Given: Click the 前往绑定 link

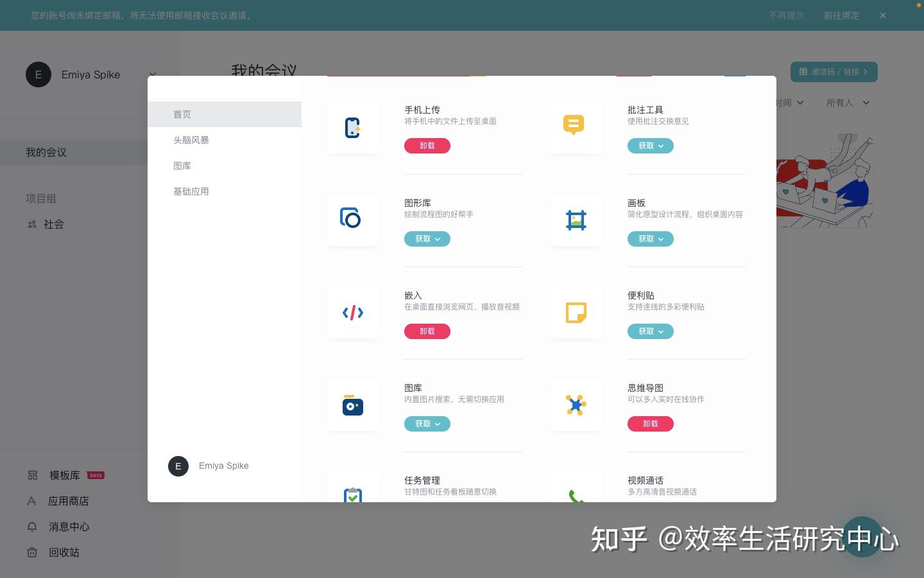Looking at the screenshot, I should (842, 15).
